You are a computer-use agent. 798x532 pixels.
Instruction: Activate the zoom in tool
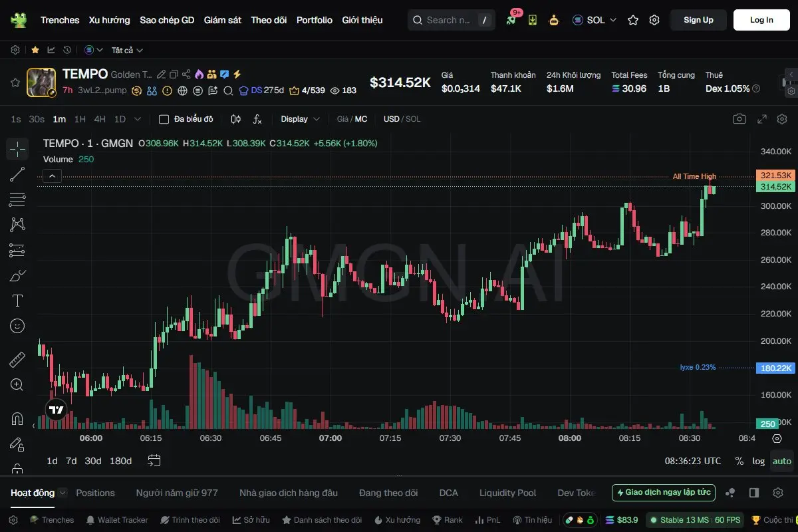click(x=17, y=385)
